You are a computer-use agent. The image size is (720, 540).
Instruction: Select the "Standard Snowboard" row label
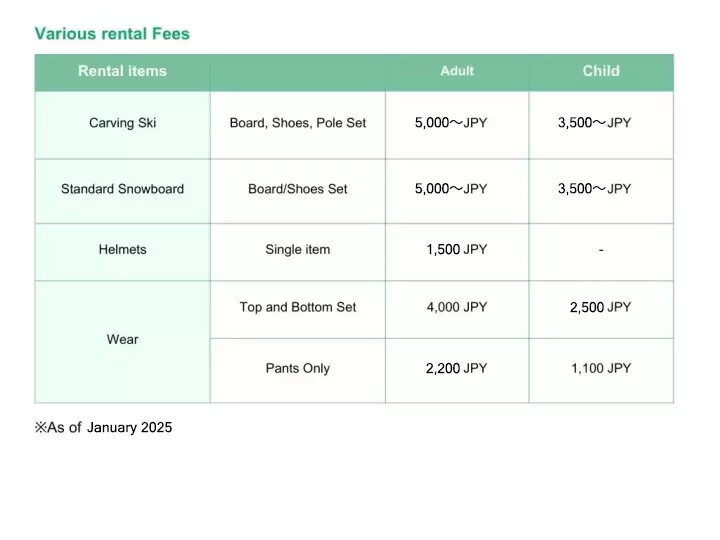(122, 189)
